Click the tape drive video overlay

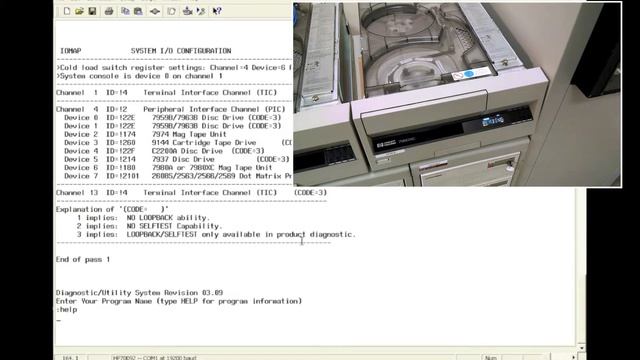(x=458, y=94)
